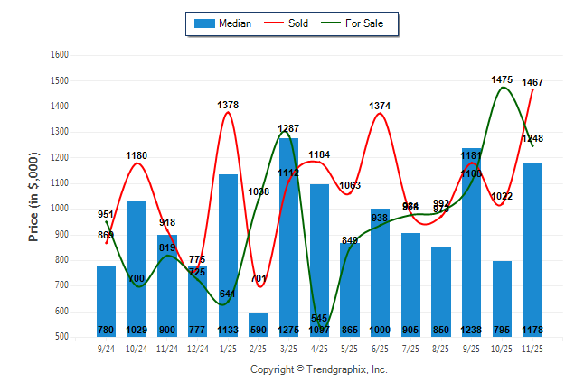Viewport: 584px width, 392px height.
Task: Click the 11/25 median bar
Action: tap(532, 249)
